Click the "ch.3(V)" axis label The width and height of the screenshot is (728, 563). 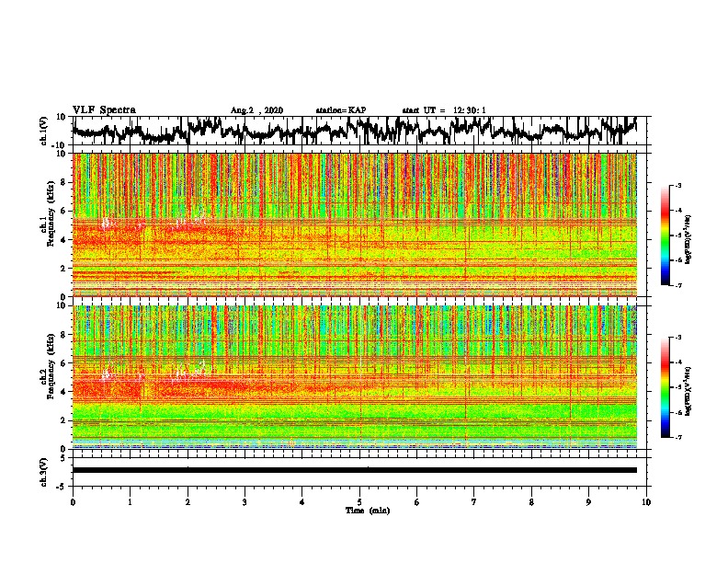coord(44,473)
